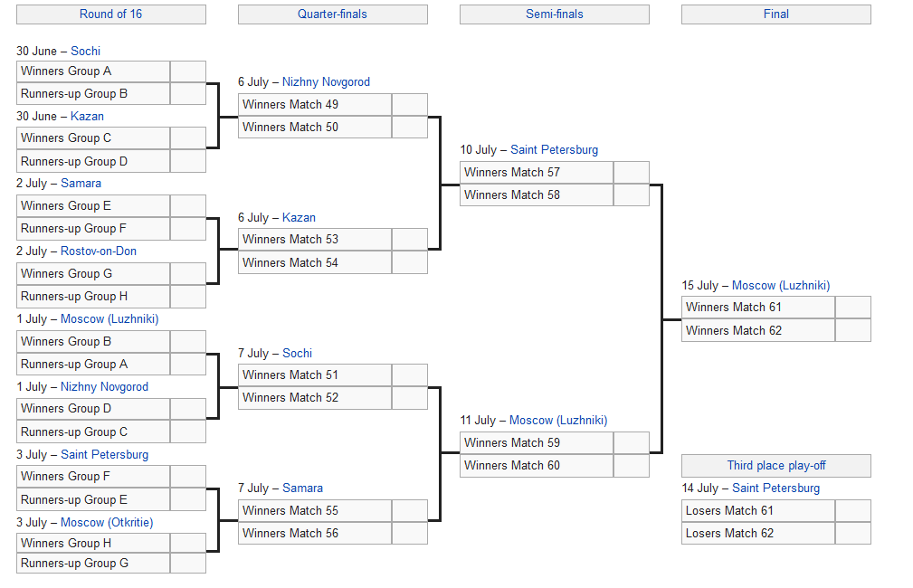Viewport: 913px width, 588px height.
Task: Select the Losers Match 62 cell
Action: pos(758,534)
